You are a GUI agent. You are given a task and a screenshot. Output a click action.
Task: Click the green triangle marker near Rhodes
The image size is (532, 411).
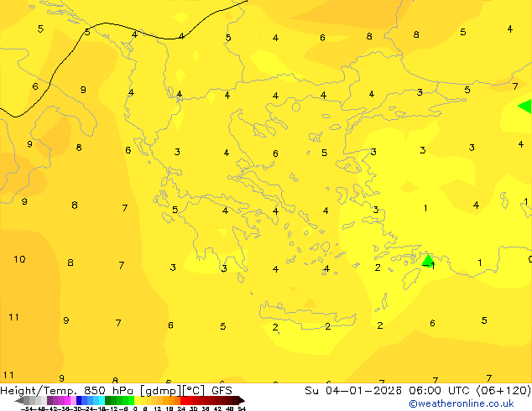coord(428,260)
